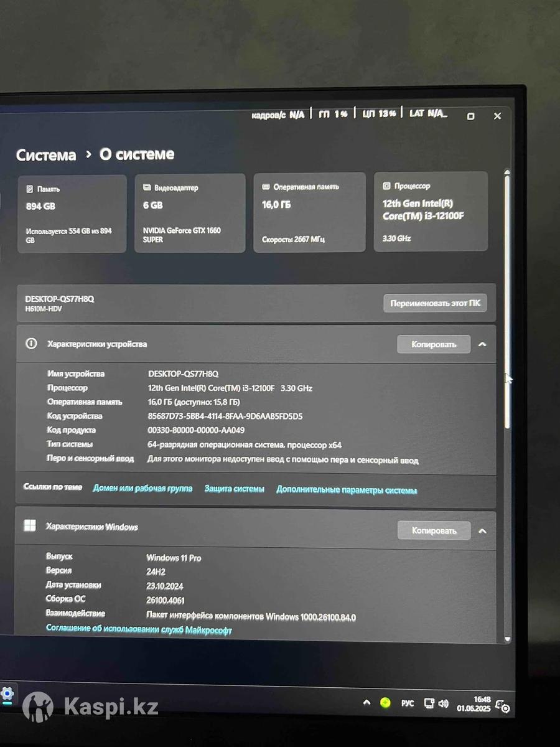This screenshot has height=747, width=560.
Task: Click Windows logo beside Характеристики Windows
Action: pyautogui.click(x=30, y=526)
